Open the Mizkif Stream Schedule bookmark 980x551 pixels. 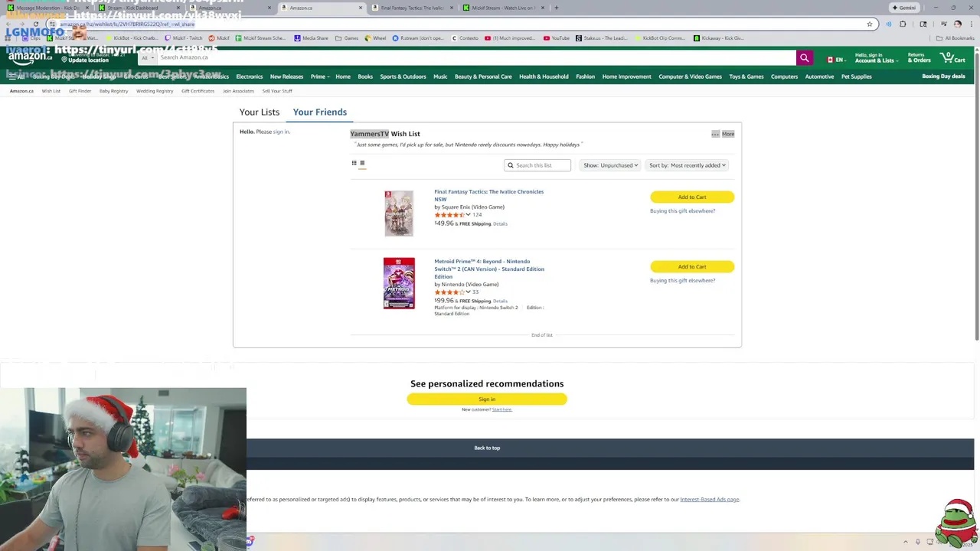click(x=260, y=37)
